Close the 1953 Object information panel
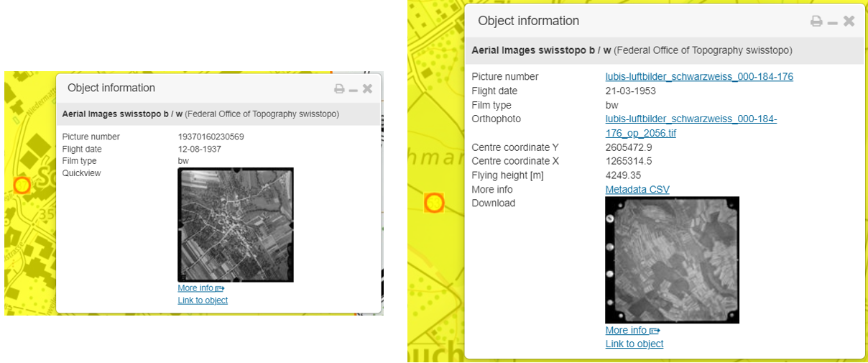Screen dimensions: 868x363 coord(849,22)
